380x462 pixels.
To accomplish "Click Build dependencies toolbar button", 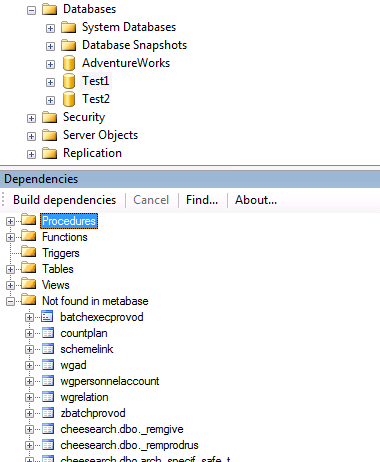I will pyautogui.click(x=65, y=200).
